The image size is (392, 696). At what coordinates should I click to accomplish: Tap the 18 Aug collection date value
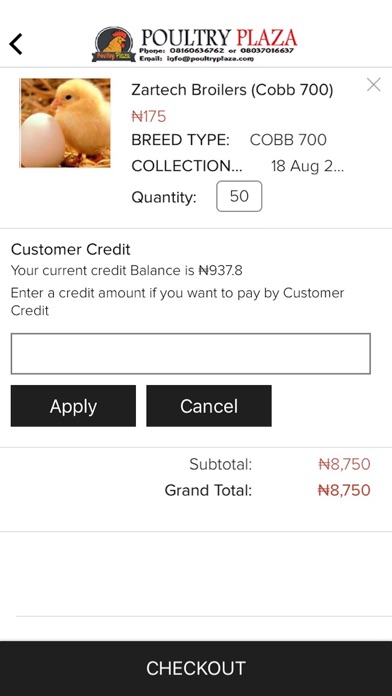[x=307, y=166]
